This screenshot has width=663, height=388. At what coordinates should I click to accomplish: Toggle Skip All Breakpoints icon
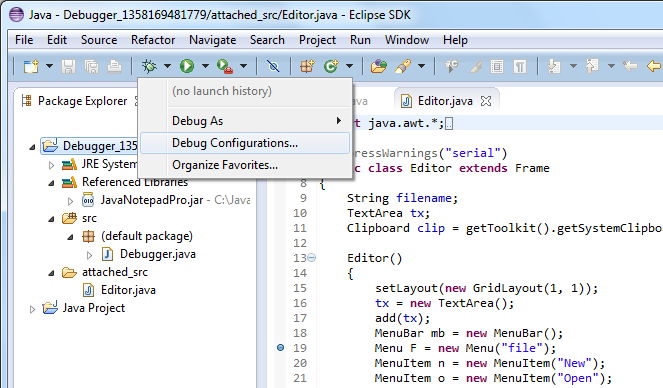(273, 66)
